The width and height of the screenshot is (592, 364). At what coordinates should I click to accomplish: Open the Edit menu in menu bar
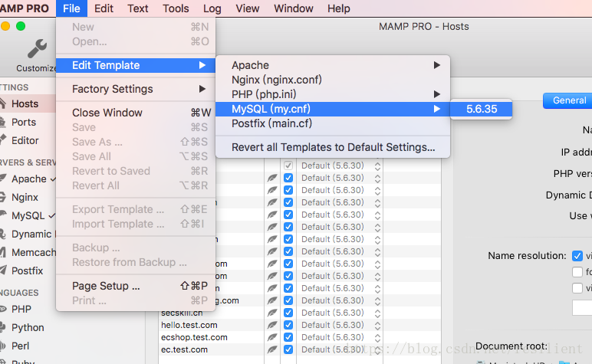(104, 8)
